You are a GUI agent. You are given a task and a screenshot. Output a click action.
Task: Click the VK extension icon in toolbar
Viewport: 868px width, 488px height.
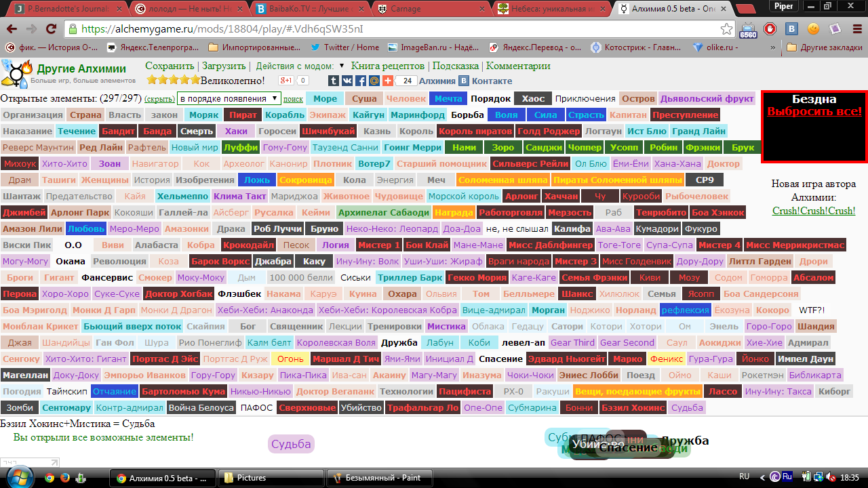click(x=791, y=29)
